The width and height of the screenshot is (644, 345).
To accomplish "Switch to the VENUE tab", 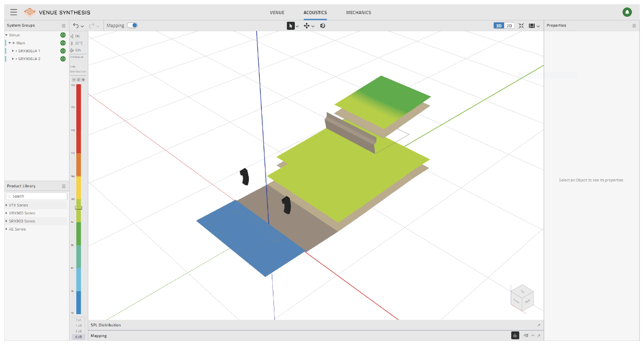I will pos(277,13).
